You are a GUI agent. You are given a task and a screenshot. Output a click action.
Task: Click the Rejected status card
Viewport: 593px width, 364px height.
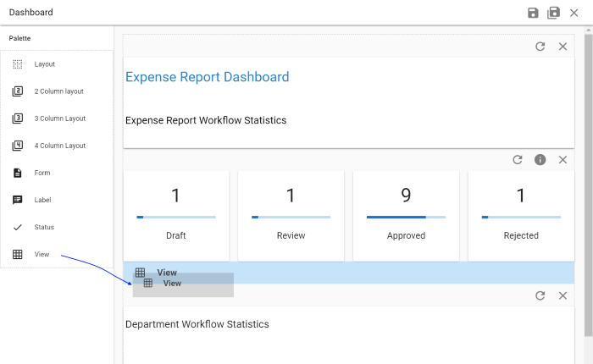521,216
